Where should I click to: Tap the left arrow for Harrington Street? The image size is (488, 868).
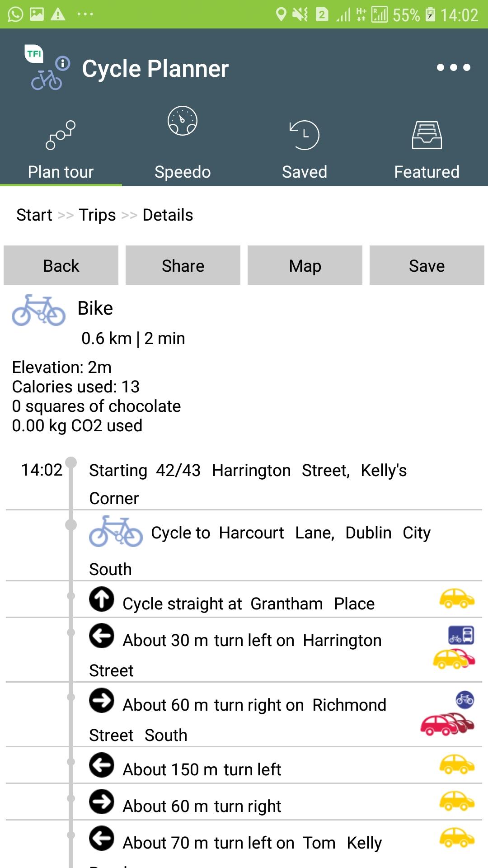(102, 636)
